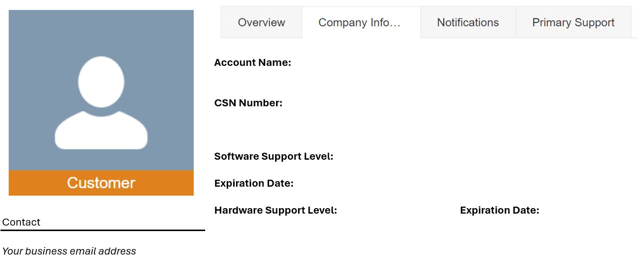Screen dimensions: 644x275
Task: Click the orange Customer badge
Action: [x=101, y=183]
